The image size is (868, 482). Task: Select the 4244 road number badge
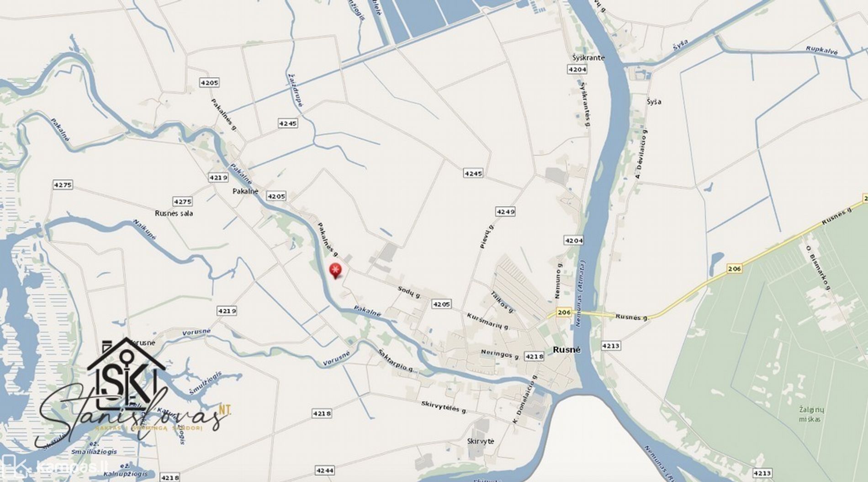point(324,470)
